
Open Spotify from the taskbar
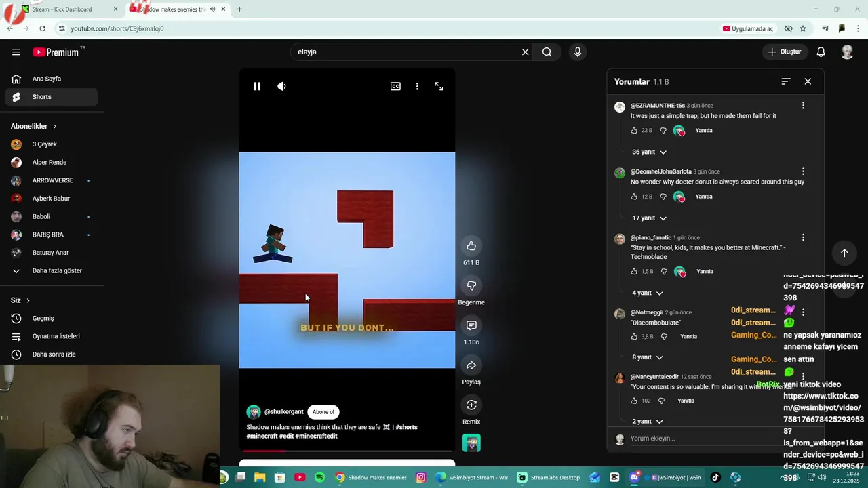(319, 478)
